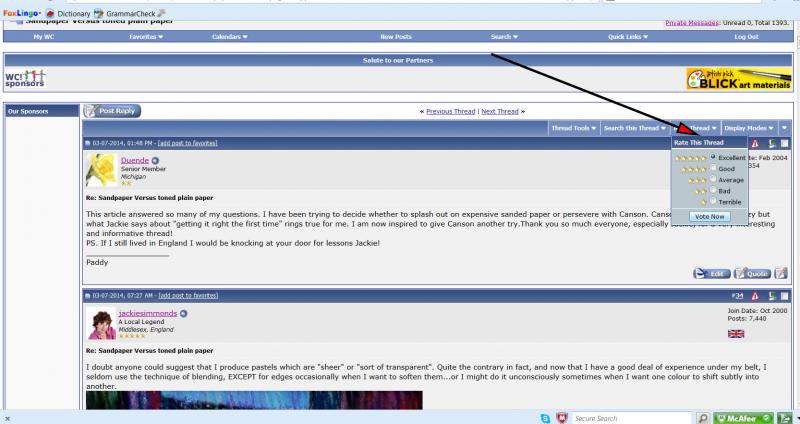Open the Search this Thread dropdown
This screenshot has width=800, height=424.
(635, 128)
